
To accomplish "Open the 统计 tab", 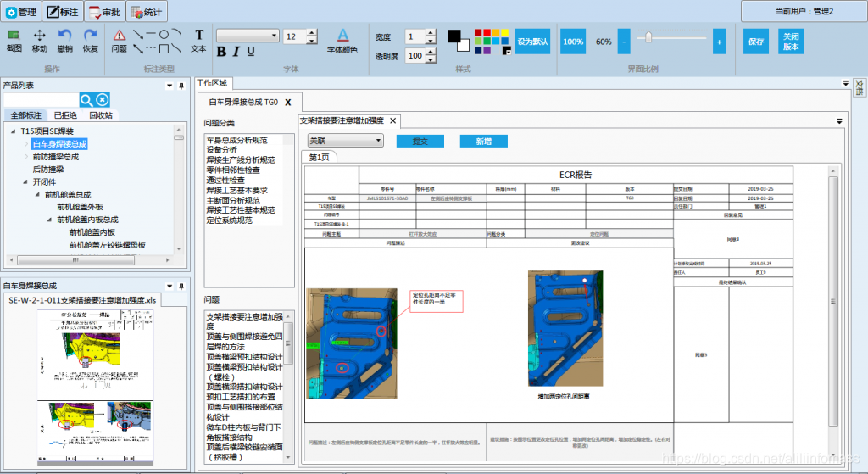I will 147,12.
